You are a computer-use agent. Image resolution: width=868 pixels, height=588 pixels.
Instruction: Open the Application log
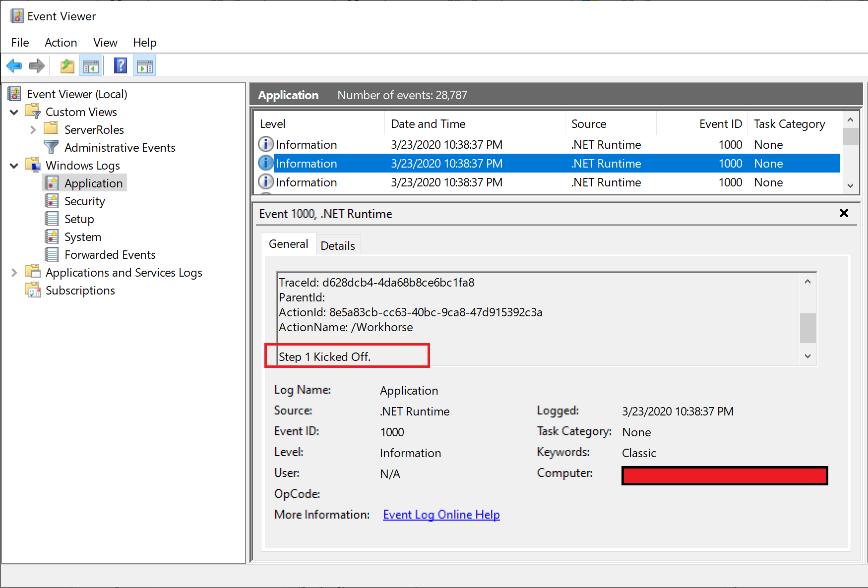[x=93, y=183]
